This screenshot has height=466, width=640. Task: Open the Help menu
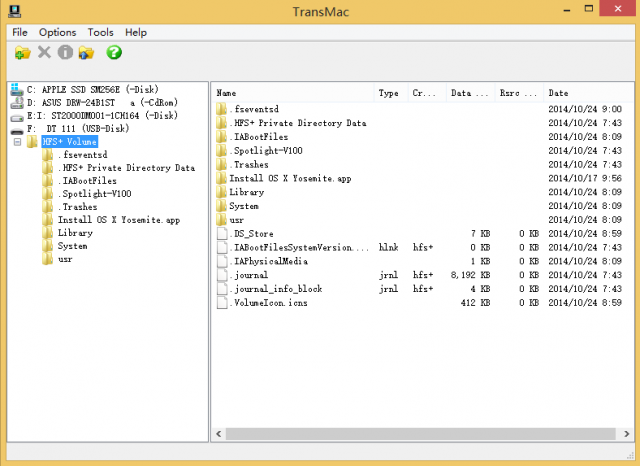pos(136,32)
